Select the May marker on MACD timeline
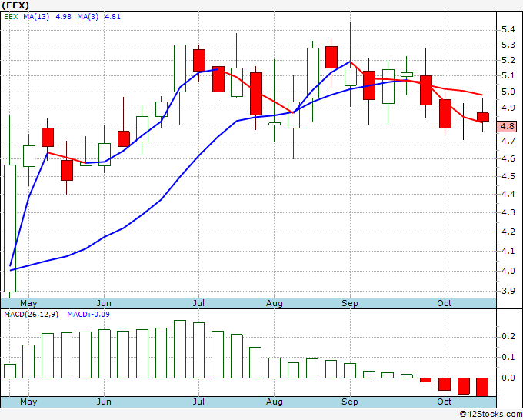Screen dimensions: 523x420 (28, 402)
